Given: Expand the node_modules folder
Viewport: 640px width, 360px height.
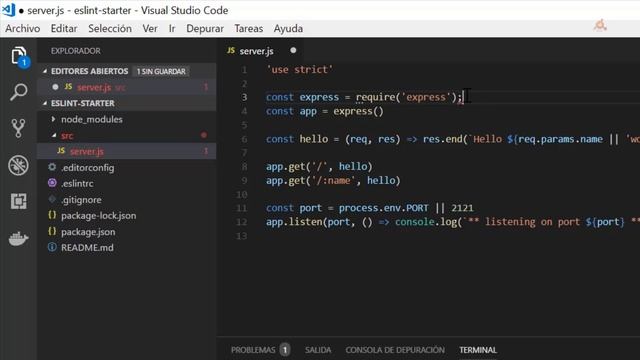Looking at the screenshot, I should [53, 119].
